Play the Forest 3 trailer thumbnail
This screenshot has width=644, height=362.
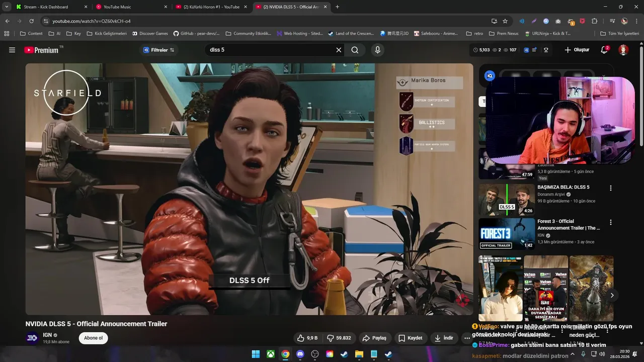[x=507, y=234]
